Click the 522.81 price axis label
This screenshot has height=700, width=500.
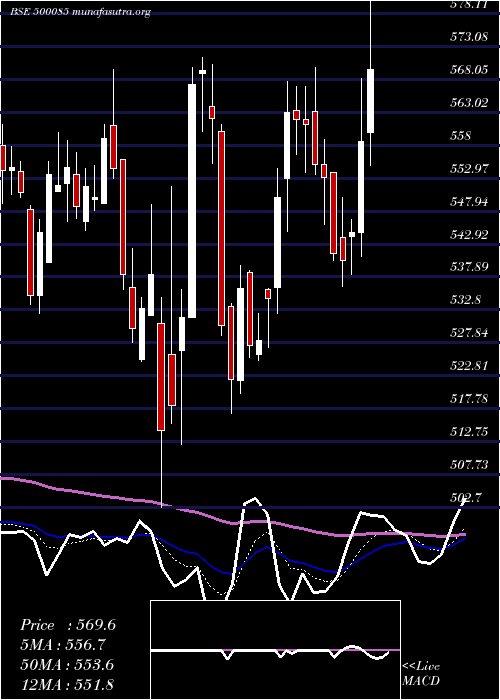point(469,366)
